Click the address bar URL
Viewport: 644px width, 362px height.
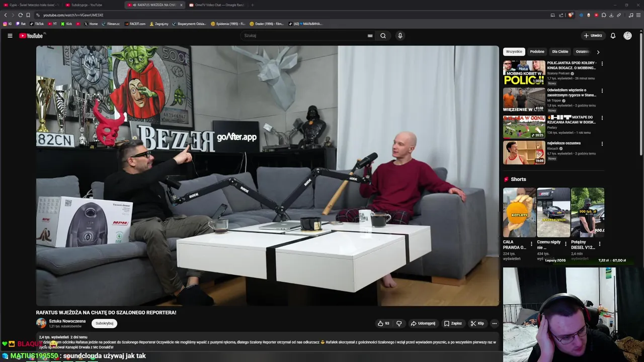point(73,15)
